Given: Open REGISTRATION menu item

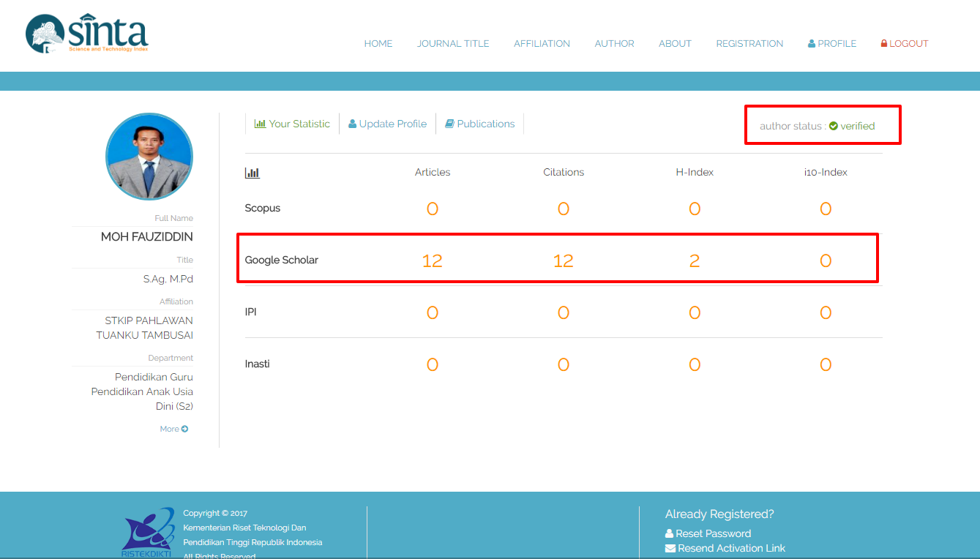Looking at the screenshot, I should tap(749, 44).
